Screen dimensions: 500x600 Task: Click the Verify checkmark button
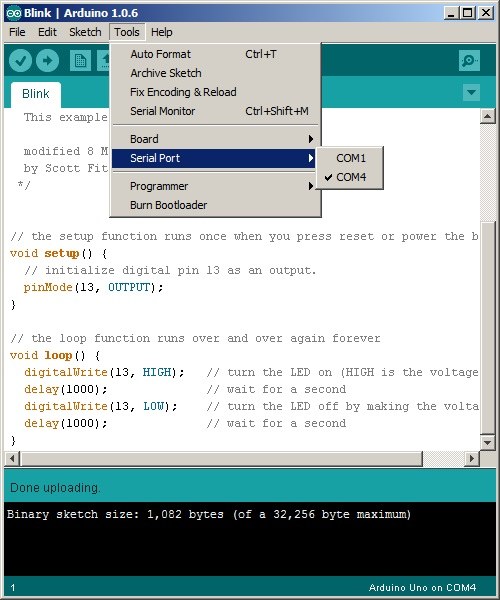coord(20,60)
